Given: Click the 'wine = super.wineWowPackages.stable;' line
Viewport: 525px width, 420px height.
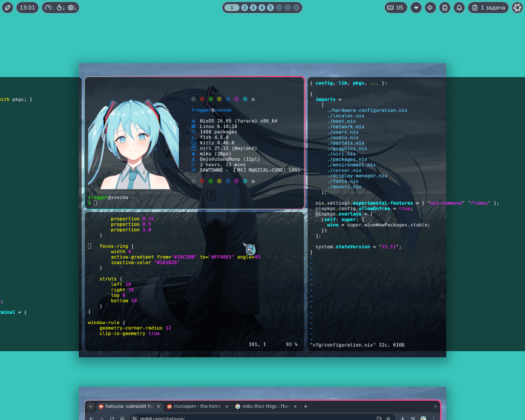Looking at the screenshot, I should [x=379, y=225].
